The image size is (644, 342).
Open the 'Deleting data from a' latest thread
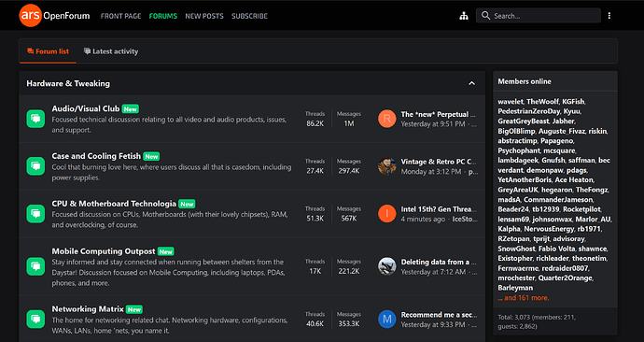coord(439,262)
